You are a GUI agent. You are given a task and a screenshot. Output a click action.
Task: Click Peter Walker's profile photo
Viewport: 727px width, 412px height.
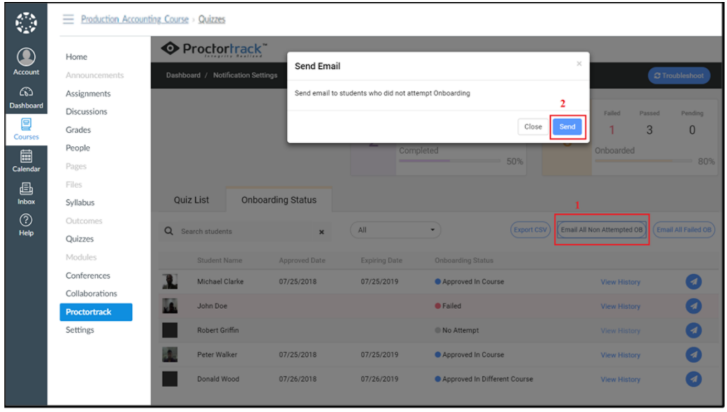(170, 355)
